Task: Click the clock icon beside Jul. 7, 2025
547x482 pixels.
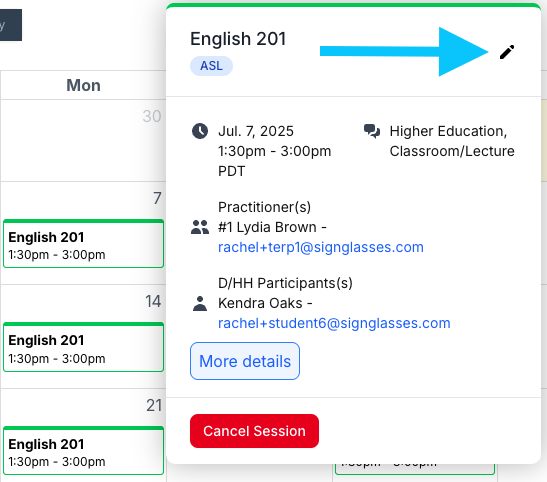Action: [x=200, y=131]
